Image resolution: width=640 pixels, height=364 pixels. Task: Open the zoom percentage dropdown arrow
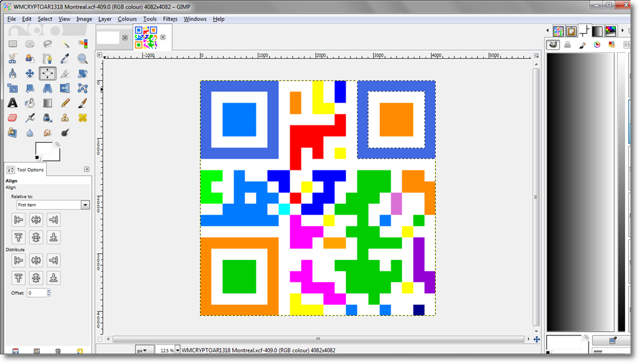(178, 350)
